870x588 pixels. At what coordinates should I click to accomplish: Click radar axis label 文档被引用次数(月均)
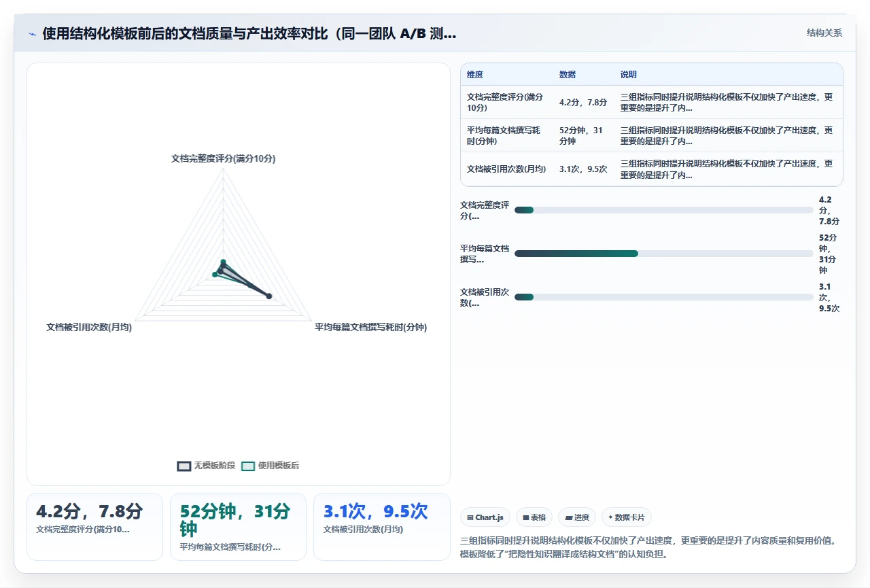click(89, 327)
